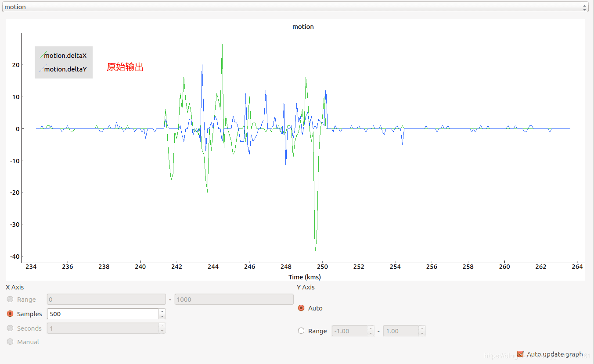Click the Y Axis maximum field showing 1.00
The image size is (594, 364).
[x=401, y=331]
